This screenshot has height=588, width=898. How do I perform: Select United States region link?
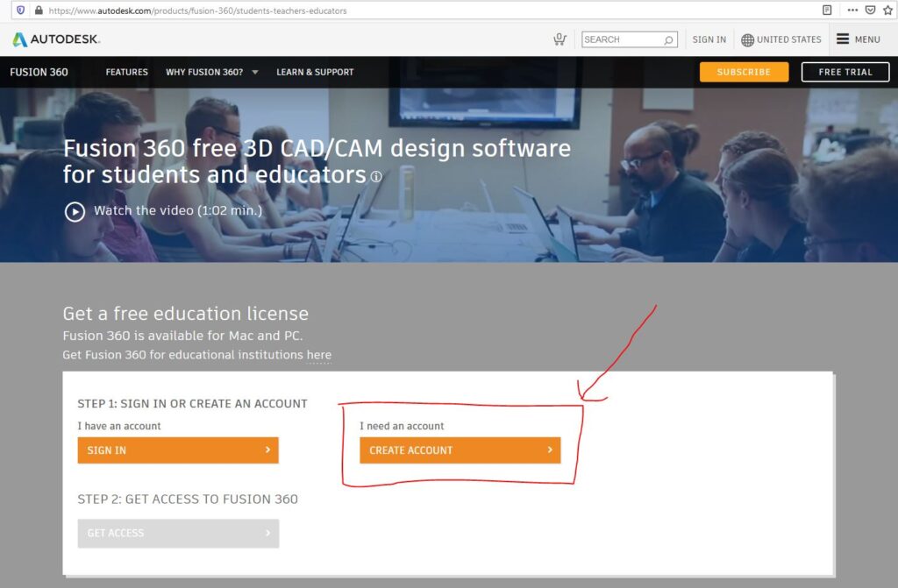(x=788, y=39)
